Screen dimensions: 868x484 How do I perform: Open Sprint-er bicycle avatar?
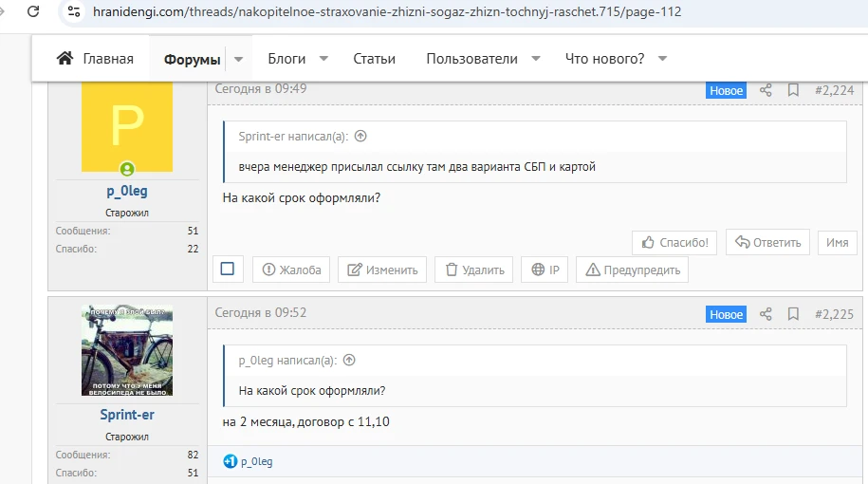[x=127, y=350]
